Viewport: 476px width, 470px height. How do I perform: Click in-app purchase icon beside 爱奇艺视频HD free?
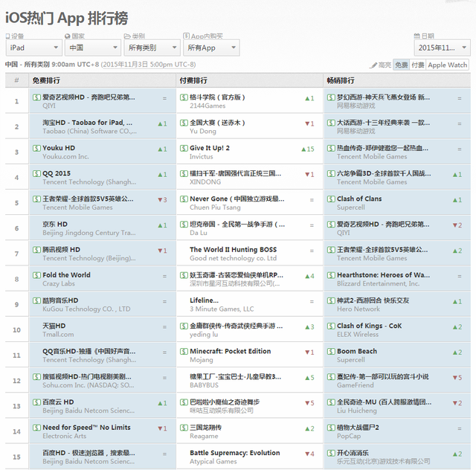click(x=36, y=97)
